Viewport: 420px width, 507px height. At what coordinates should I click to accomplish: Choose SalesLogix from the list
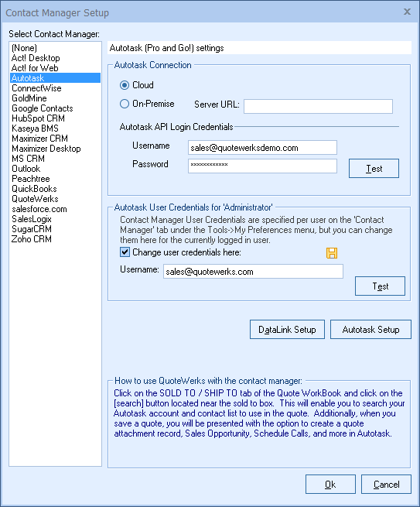(55, 219)
